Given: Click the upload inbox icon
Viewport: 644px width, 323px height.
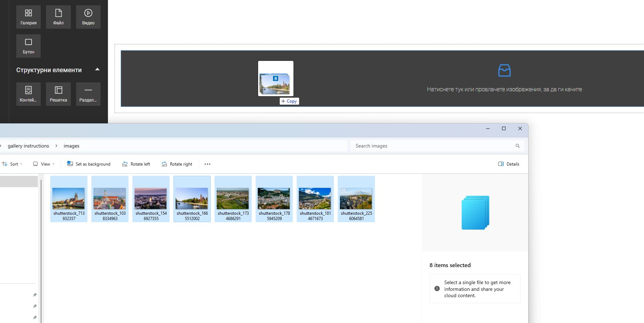Looking at the screenshot, I should coord(504,70).
